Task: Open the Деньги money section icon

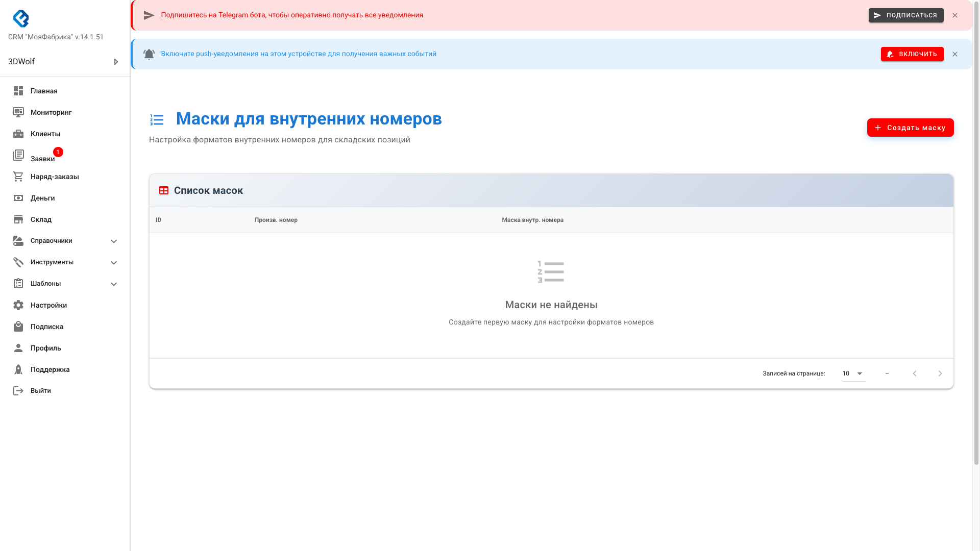Action: pyautogui.click(x=18, y=198)
